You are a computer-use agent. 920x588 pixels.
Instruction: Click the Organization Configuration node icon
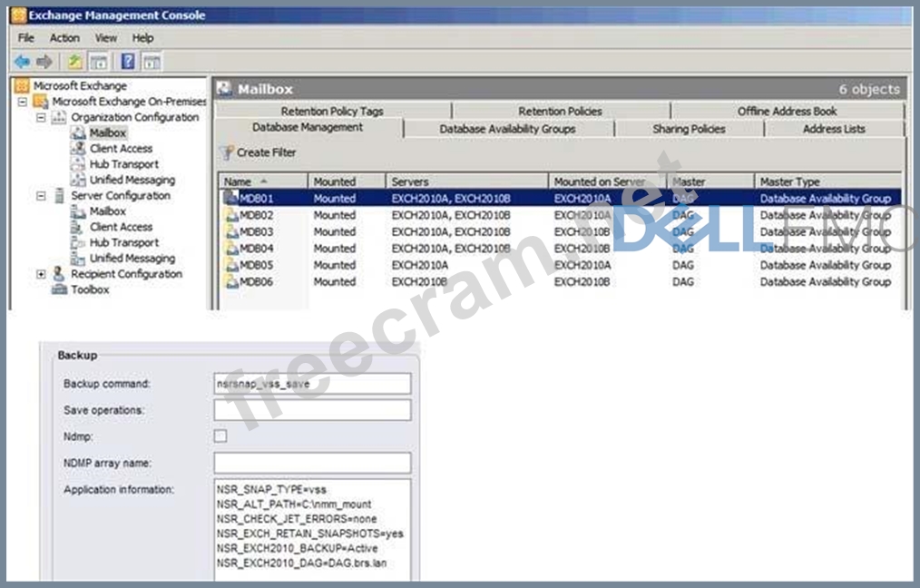[x=59, y=117]
